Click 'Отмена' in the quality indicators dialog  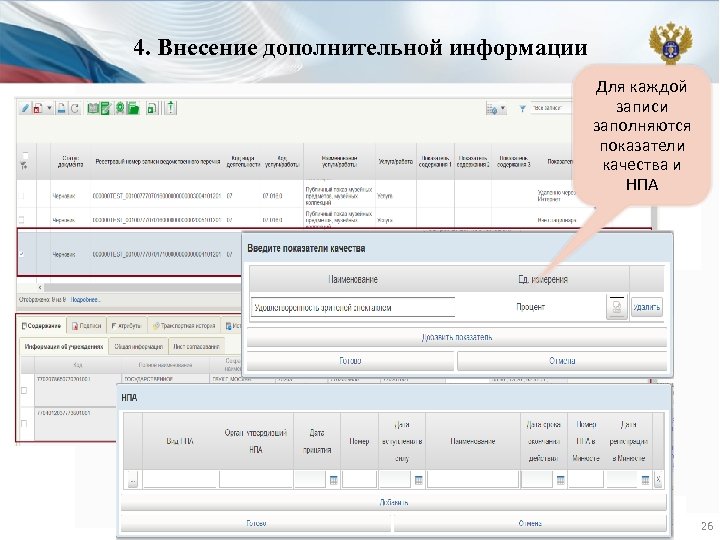tap(562, 361)
